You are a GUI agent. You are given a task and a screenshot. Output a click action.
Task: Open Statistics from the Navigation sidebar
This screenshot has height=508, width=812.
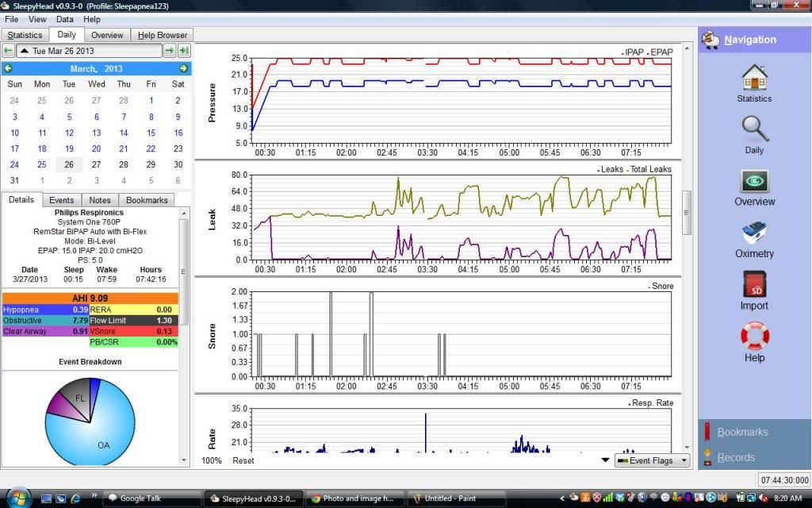754,83
